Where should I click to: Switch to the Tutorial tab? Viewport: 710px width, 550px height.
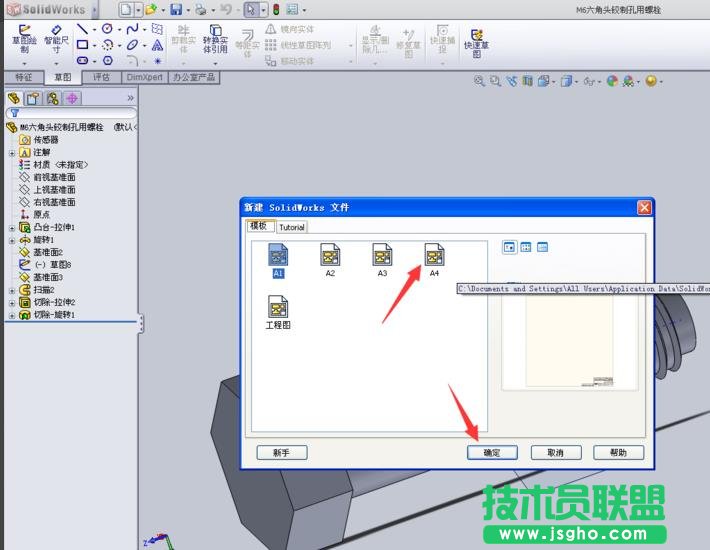pyautogui.click(x=292, y=227)
